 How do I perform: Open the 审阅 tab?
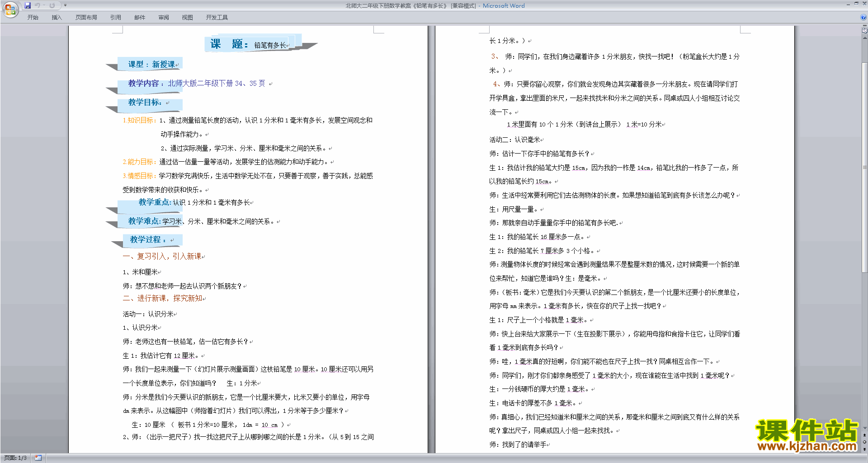click(x=164, y=18)
